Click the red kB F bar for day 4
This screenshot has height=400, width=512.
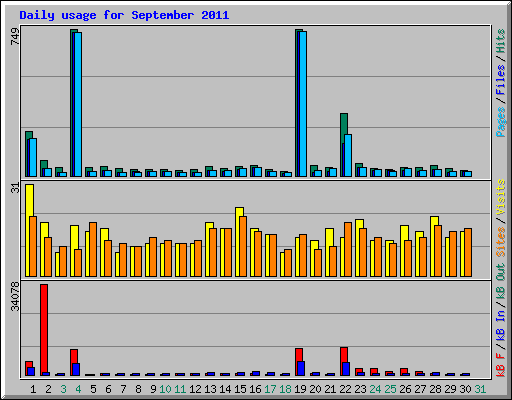74,356
